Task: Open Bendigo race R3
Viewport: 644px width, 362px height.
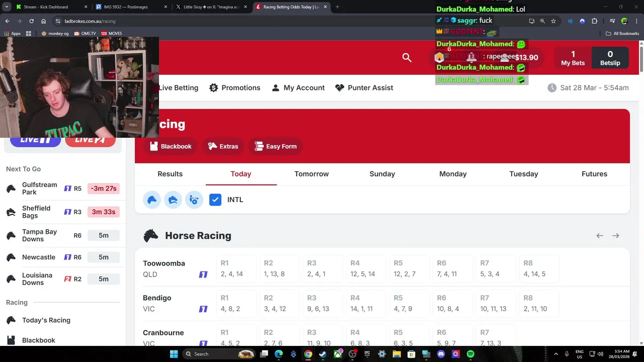Action: coord(322,303)
